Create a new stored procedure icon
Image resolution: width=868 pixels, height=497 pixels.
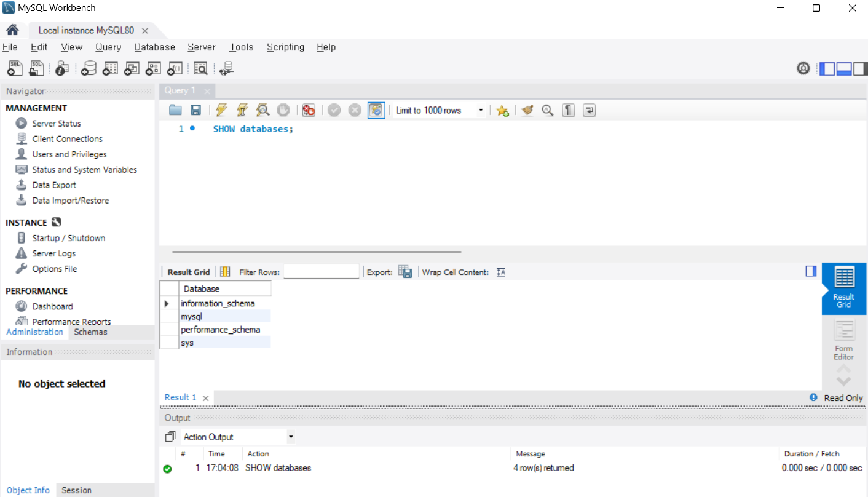153,68
